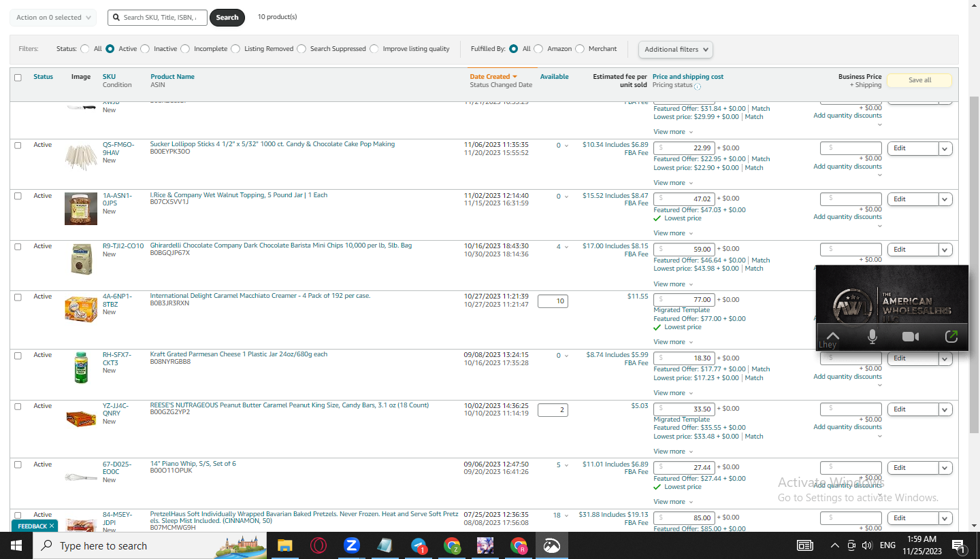Click the price field showing 47.02
The height and width of the screenshot is (559, 980).
click(x=684, y=199)
